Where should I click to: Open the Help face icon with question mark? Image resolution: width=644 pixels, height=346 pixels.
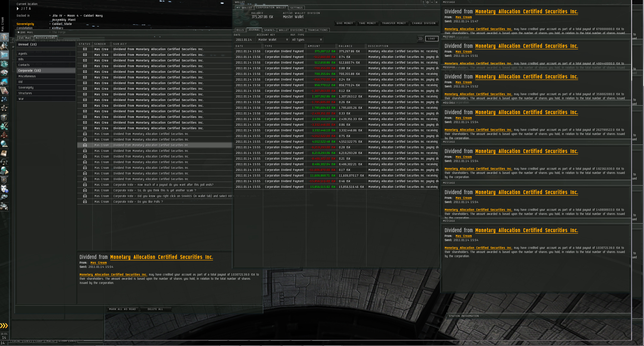point(4,189)
